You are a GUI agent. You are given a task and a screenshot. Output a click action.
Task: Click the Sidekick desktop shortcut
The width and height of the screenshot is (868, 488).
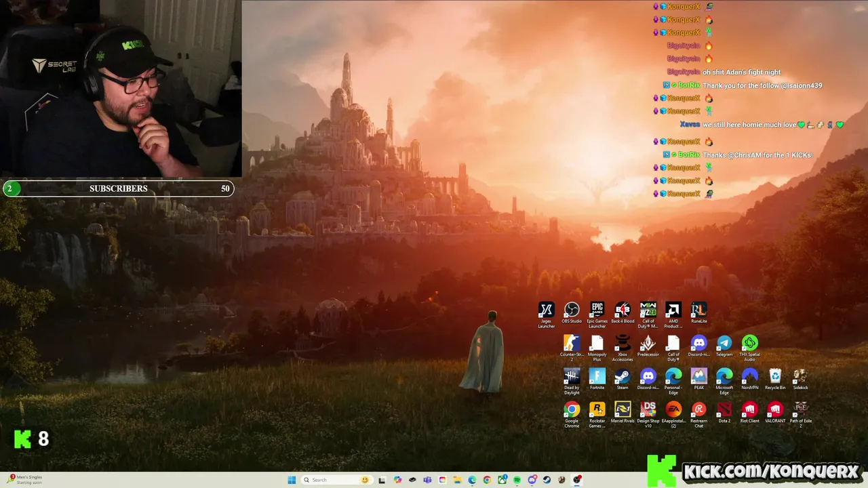[800, 380]
